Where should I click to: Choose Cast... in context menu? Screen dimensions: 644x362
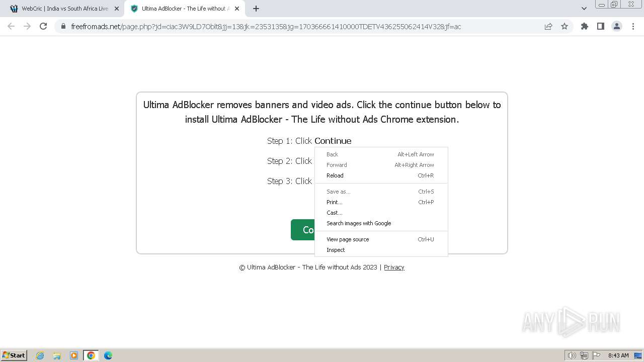pos(381,213)
